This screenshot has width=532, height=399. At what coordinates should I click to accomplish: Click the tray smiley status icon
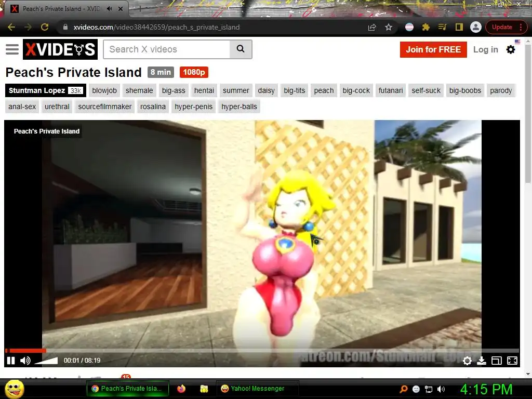[416, 389]
